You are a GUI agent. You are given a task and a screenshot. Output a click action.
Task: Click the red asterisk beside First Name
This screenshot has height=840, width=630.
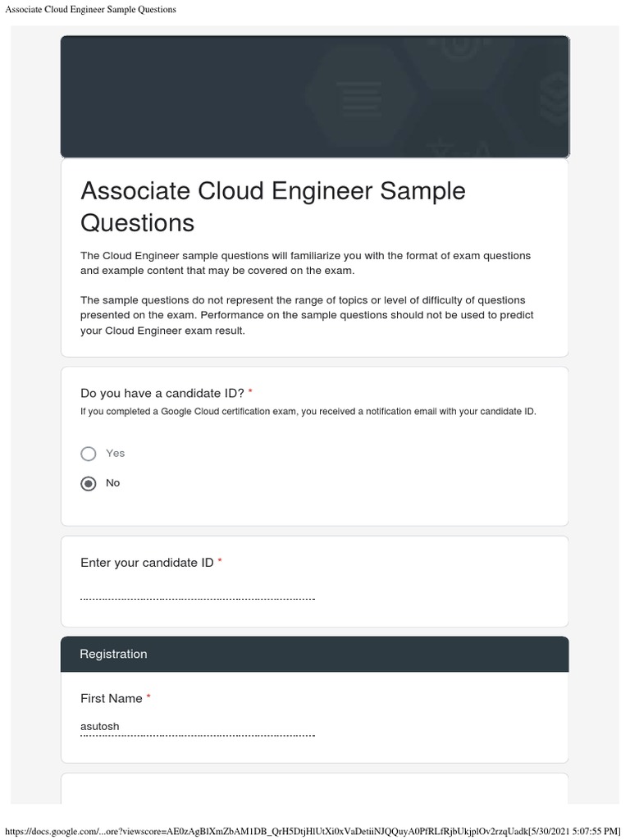tap(148, 697)
